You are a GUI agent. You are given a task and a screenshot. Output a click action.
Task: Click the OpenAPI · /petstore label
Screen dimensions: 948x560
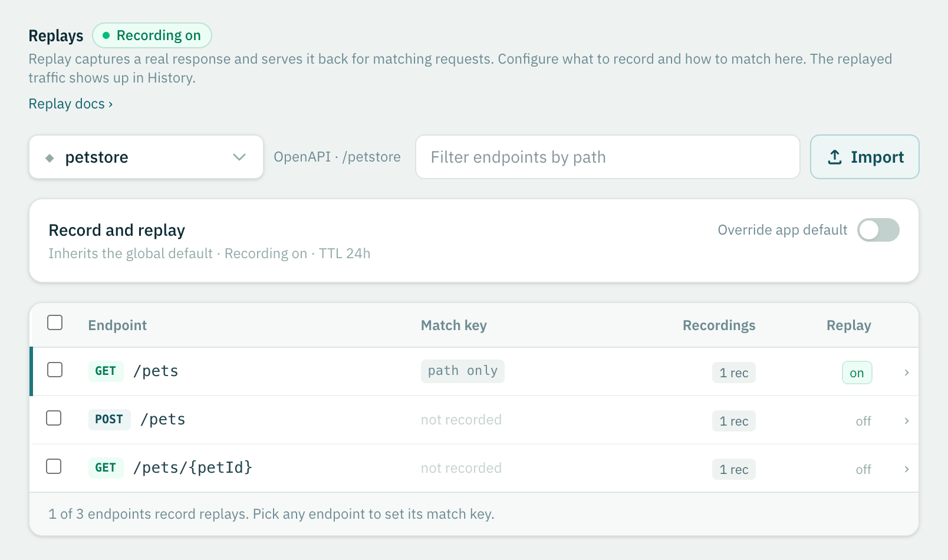(x=337, y=157)
